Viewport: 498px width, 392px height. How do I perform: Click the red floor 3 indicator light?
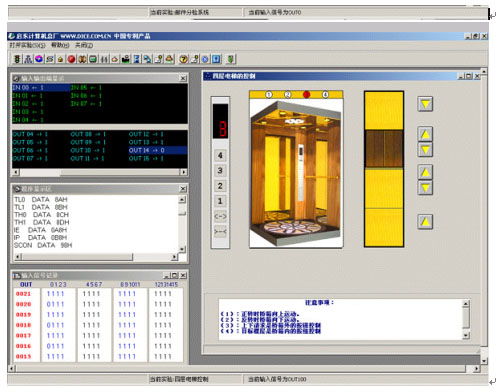pyautogui.click(x=306, y=95)
